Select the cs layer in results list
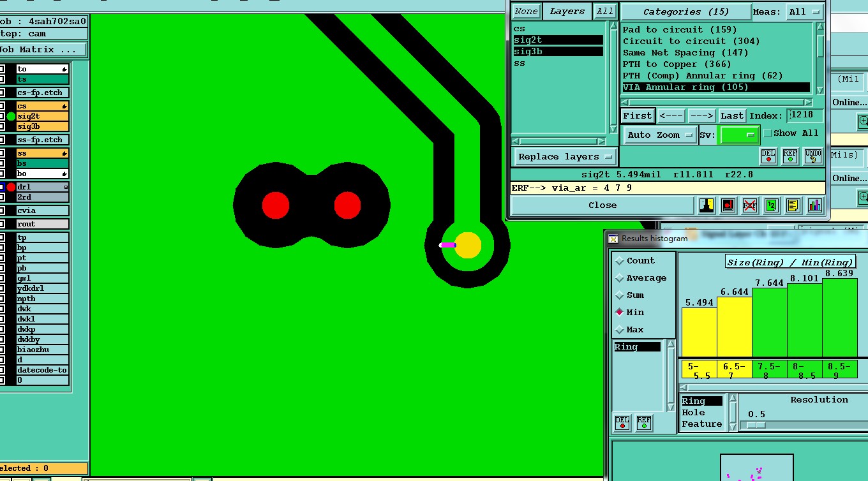Image resolution: width=868 pixels, height=481 pixels. coord(558,29)
